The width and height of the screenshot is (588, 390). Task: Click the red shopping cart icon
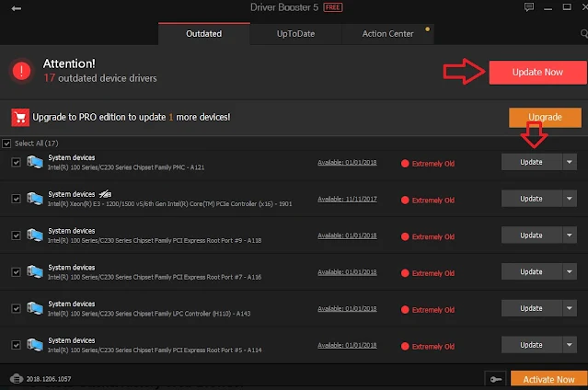click(x=20, y=118)
